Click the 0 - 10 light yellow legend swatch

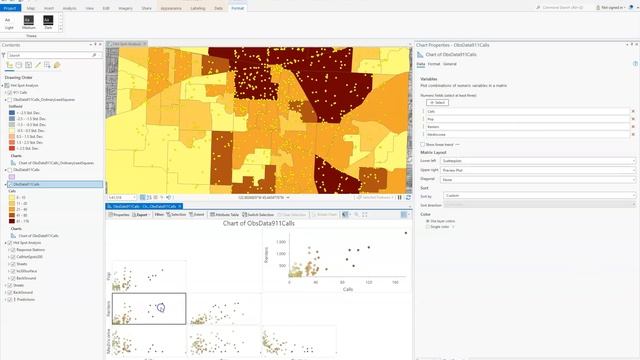click(12, 197)
